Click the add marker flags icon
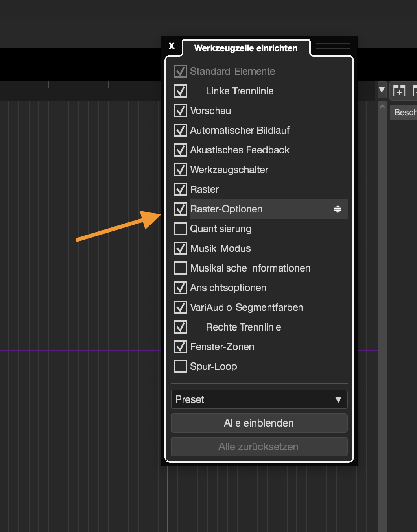The image size is (417, 532). click(399, 91)
